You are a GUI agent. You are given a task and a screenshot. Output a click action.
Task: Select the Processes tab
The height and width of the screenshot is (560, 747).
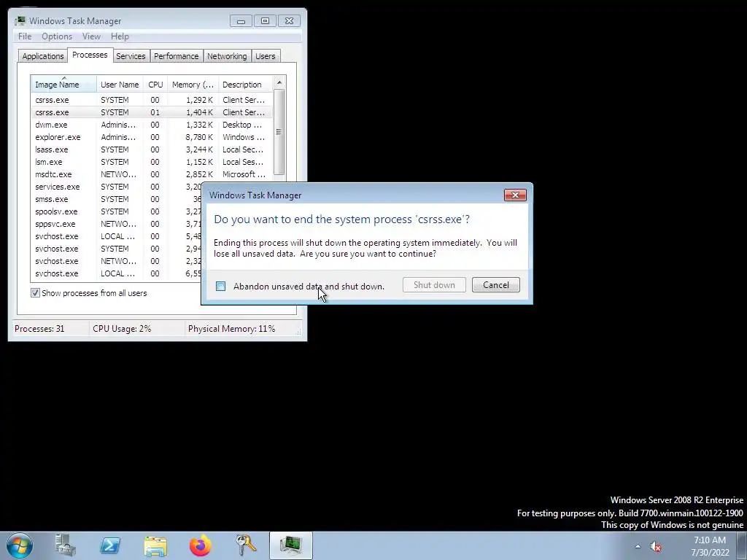90,55
